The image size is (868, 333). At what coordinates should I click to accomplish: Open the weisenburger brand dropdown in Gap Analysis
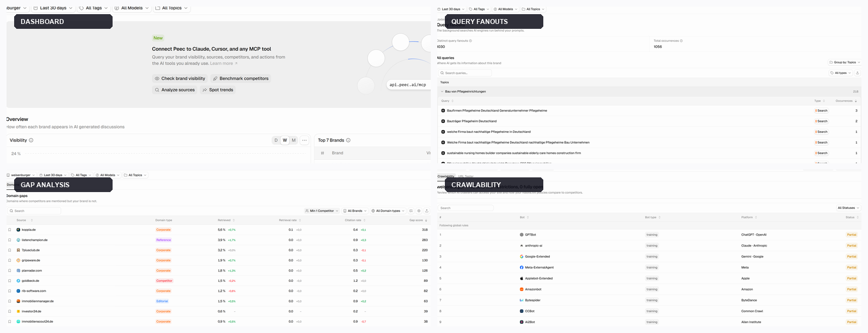[22, 175]
